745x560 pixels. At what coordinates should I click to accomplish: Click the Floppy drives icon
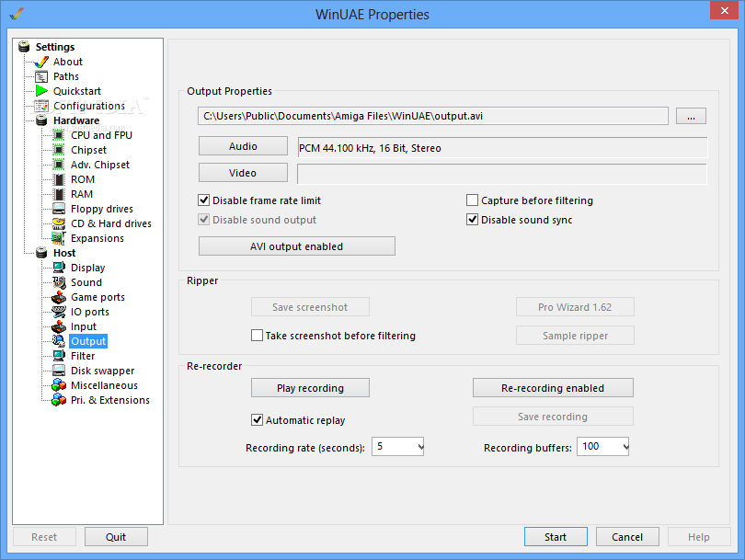point(59,209)
